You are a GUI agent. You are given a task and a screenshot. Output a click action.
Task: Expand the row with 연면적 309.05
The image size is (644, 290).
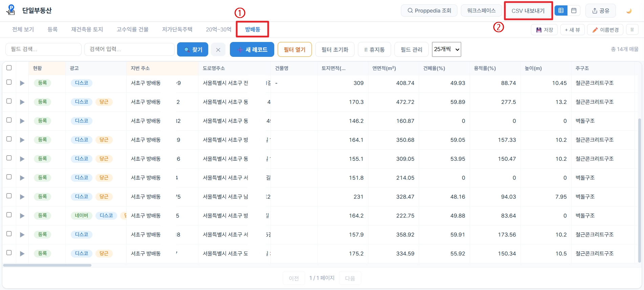point(22,159)
